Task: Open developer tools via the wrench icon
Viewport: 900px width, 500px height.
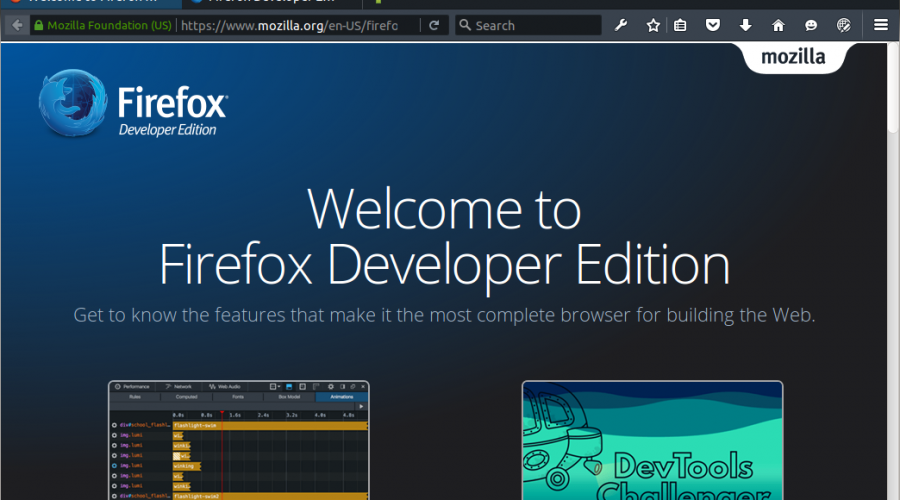Action: [620, 25]
